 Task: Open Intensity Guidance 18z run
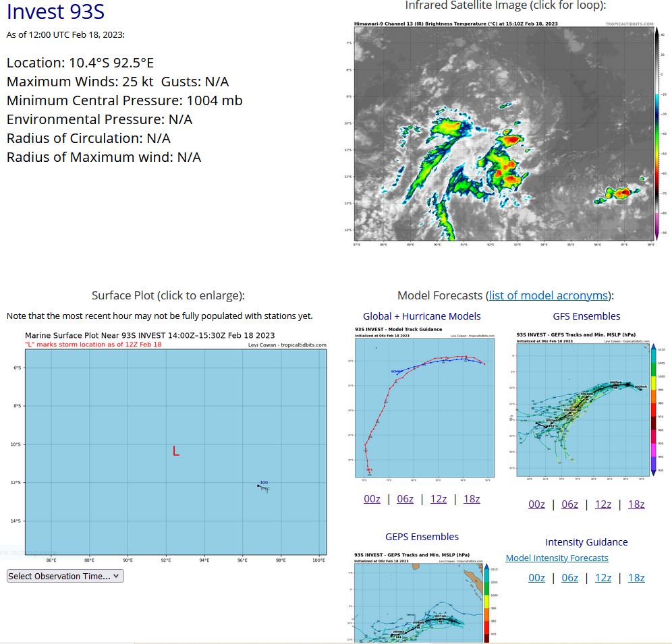[636, 578]
